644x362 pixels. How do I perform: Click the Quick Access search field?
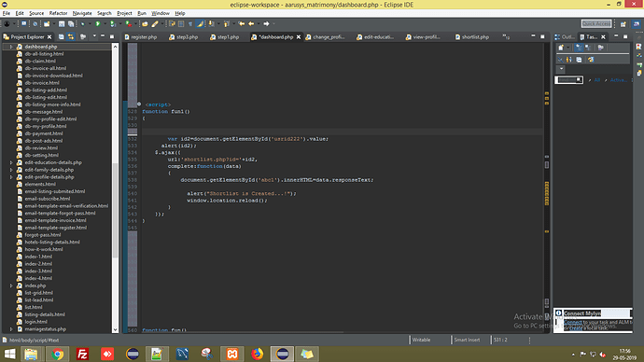pyautogui.click(x=596, y=24)
